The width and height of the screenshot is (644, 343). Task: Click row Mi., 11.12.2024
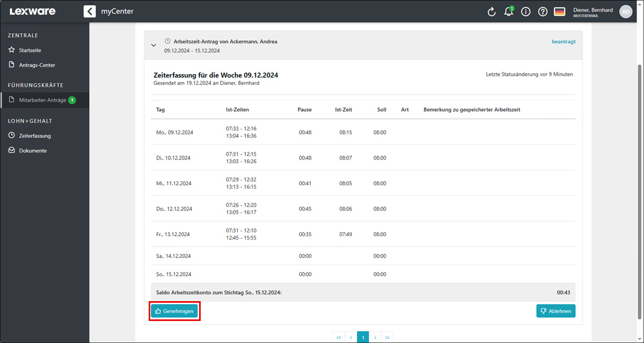click(362, 183)
